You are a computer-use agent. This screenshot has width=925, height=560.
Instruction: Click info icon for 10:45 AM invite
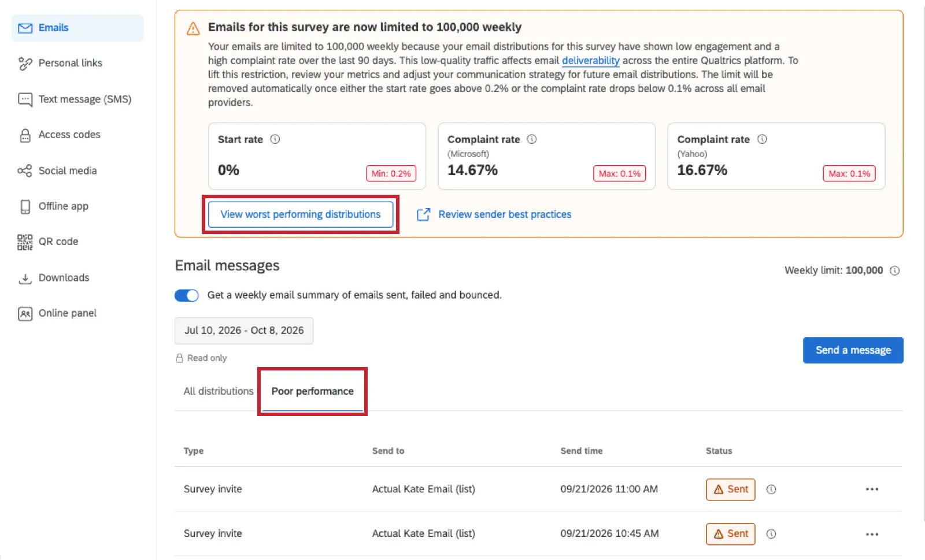[x=771, y=534]
